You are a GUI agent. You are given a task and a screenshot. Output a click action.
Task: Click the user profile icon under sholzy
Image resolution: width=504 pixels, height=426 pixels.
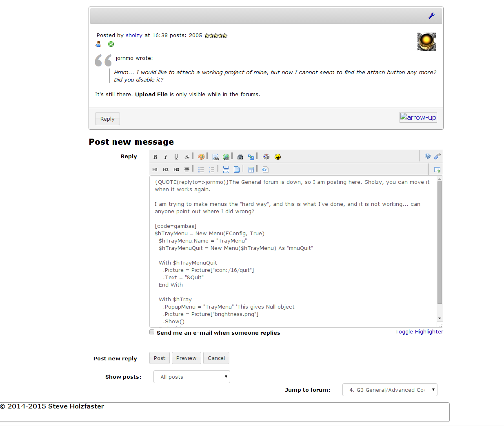pyautogui.click(x=98, y=44)
